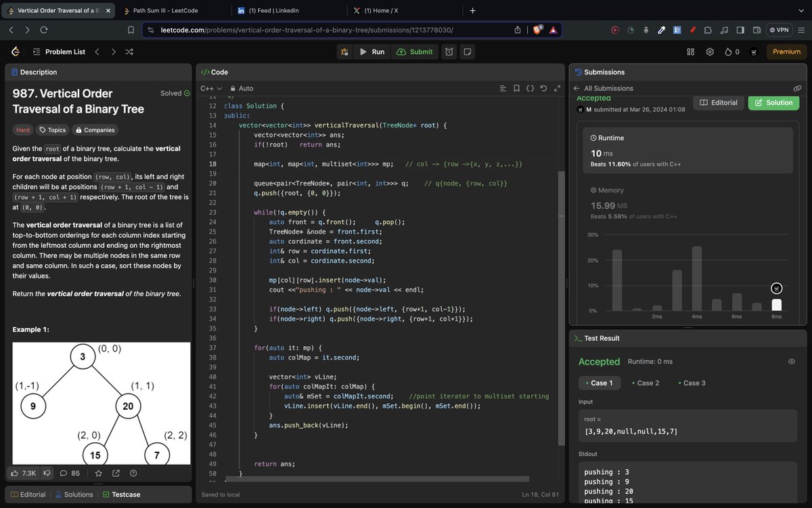Share the problem with the share icon
Screen dimensions: 812x508
click(116, 473)
